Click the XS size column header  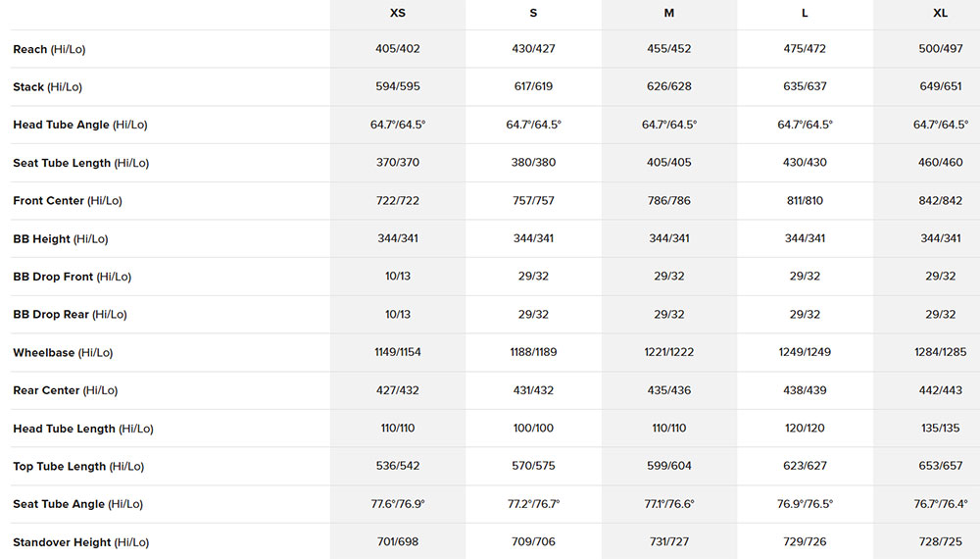click(397, 13)
